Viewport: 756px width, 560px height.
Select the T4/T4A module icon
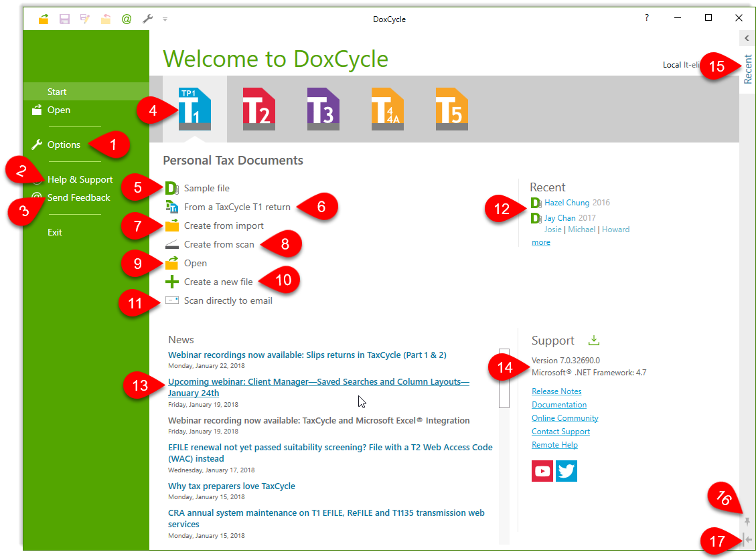coord(387,109)
